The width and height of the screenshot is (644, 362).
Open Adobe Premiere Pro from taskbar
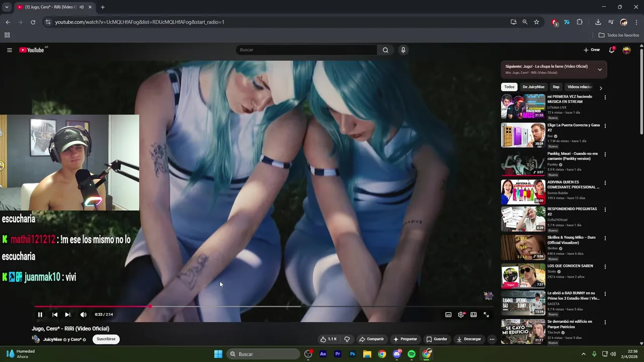(338, 354)
